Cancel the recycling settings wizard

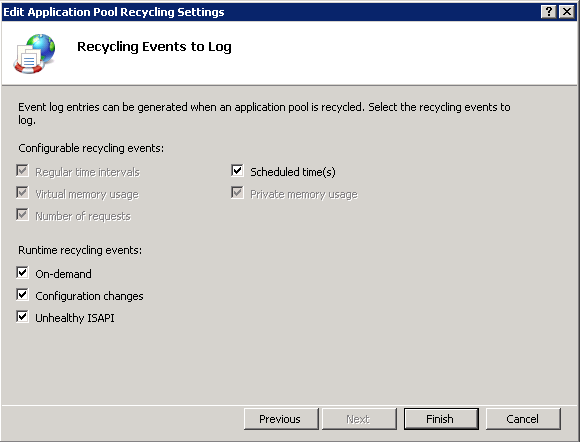[523, 419]
